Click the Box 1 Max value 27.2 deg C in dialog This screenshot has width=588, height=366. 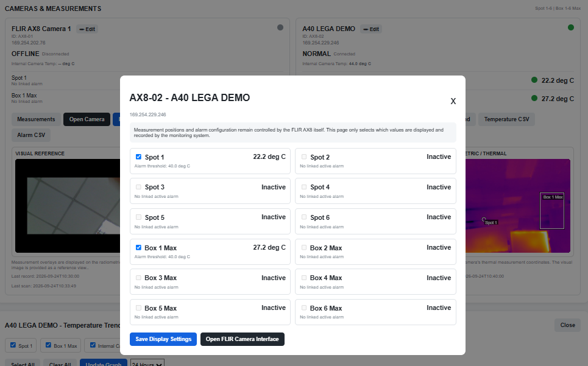[269, 247]
